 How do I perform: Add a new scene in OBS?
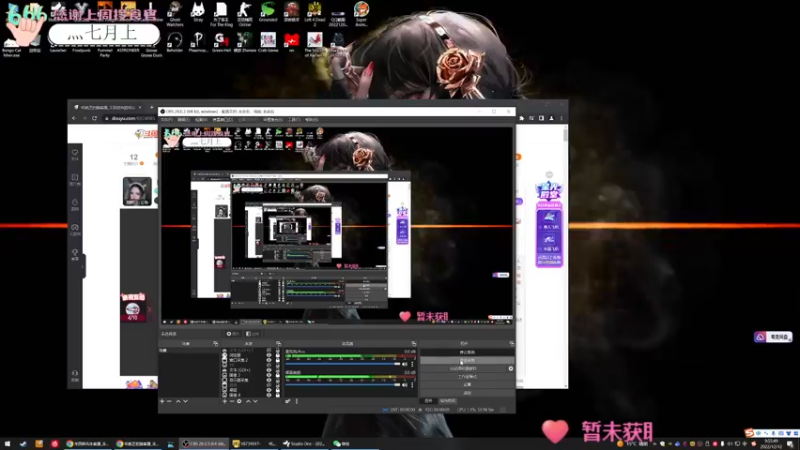tap(162, 401)
